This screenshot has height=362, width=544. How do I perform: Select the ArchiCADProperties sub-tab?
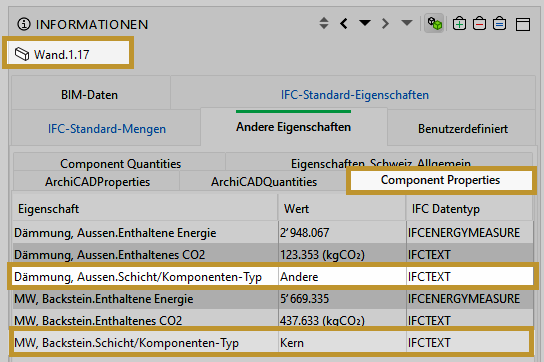(97, 182)
